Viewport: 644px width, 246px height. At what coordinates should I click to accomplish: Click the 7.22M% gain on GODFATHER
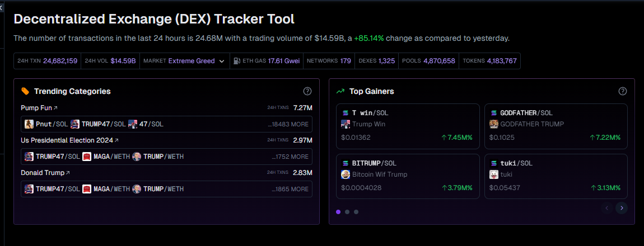pos(605,138)
